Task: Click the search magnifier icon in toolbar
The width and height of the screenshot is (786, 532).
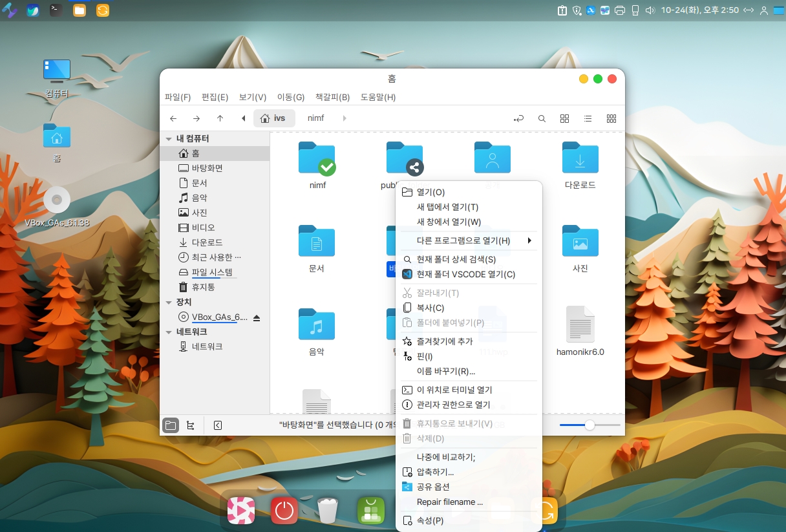Action: 542,119
